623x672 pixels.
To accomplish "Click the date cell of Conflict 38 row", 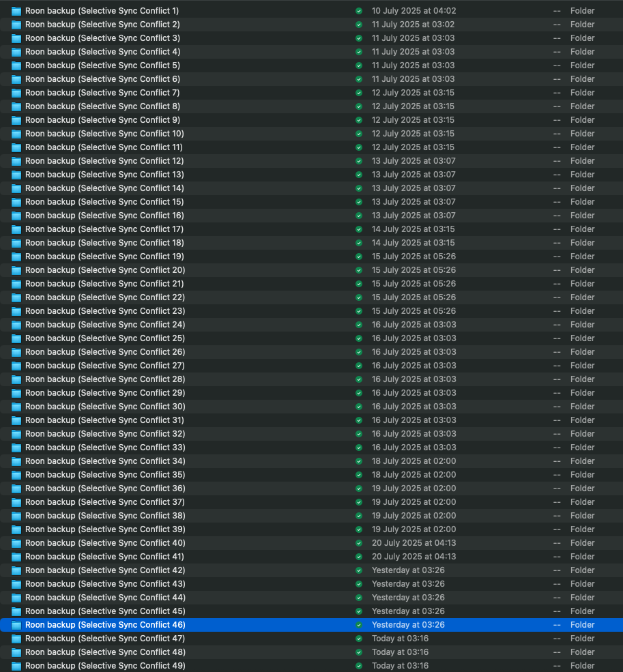I will [x=414, y=516].
